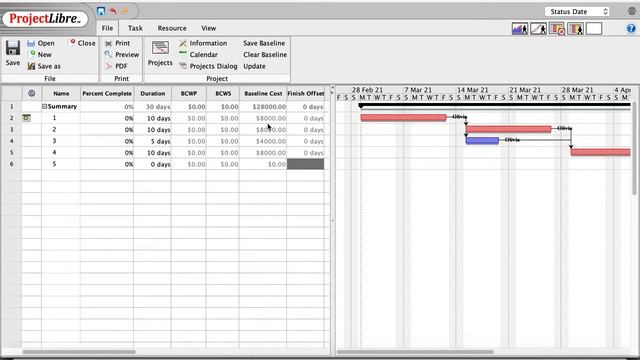Click the Name column header

point(61,93)
